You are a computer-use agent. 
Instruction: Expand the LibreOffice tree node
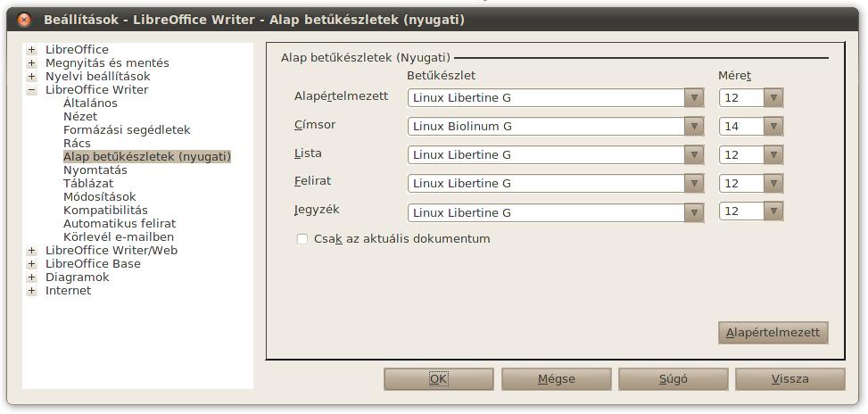(x=31, y=50)
